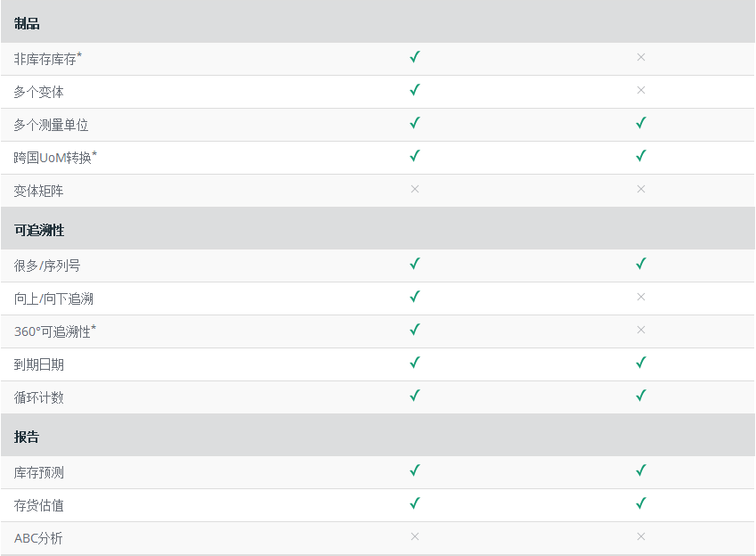Click green checkmark in first column for 非库存库存
The image size is (756, 556).
(x=415, y=57)
